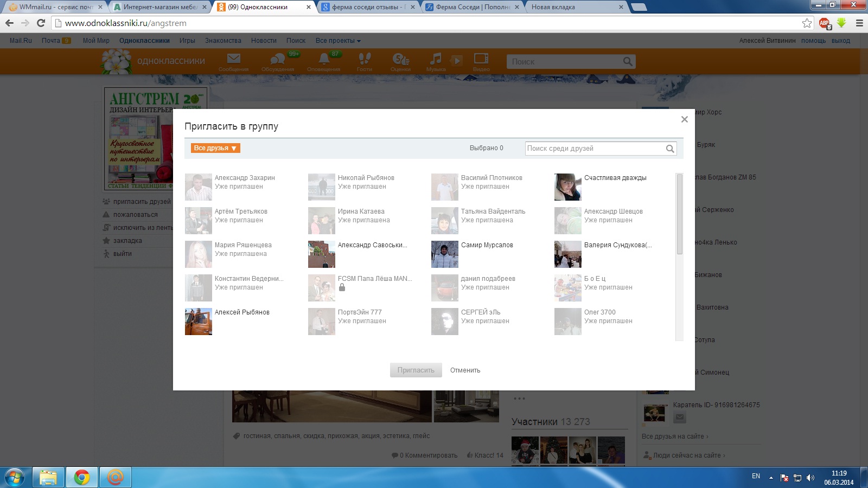Open Chrome from taskbar

tap(82, 477)
